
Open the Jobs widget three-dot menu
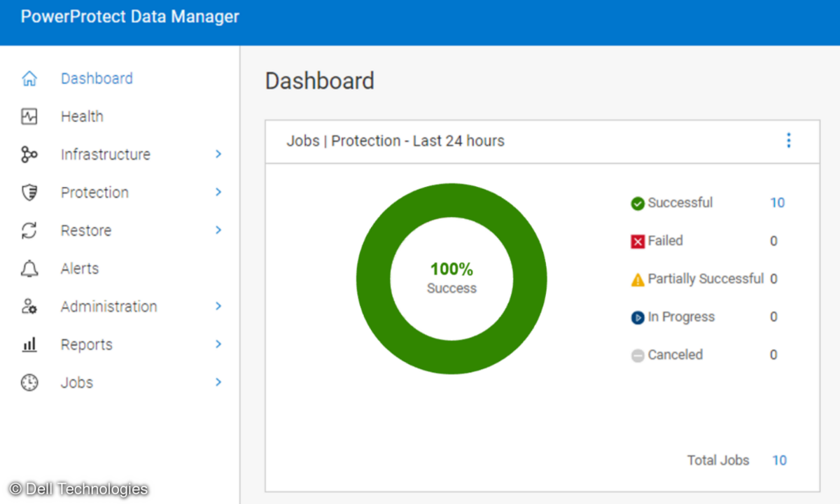click(x=789, y=141)
